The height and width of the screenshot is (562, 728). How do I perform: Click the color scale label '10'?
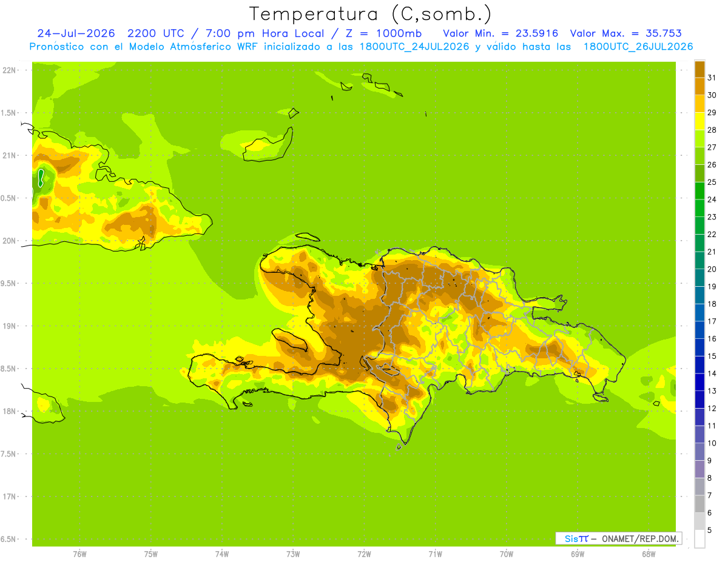[x=712, y=443]
